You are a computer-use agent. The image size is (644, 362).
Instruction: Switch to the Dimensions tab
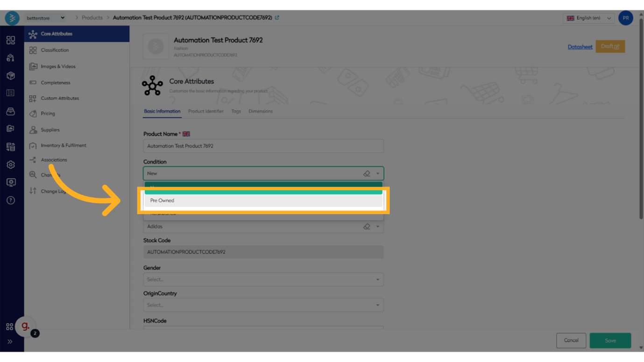point(261,111)
